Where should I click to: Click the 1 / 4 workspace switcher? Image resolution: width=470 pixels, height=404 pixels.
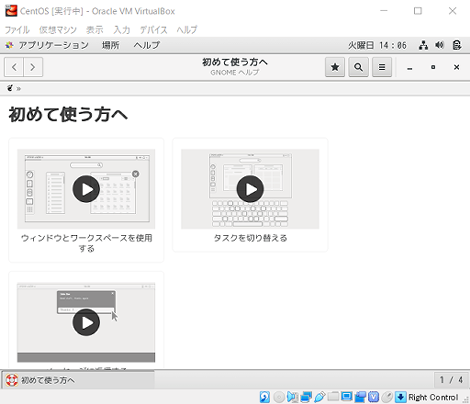451,380
